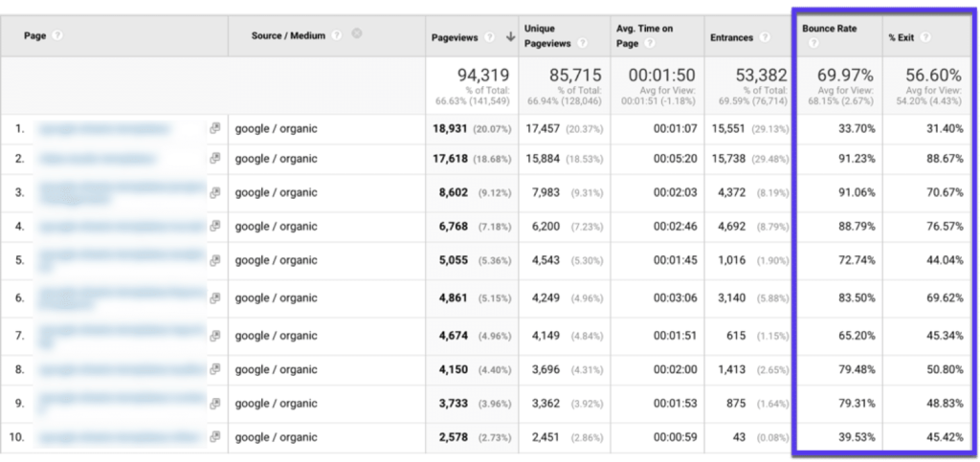Open the Entrances column help icon
980x462 pixels.
762,37
